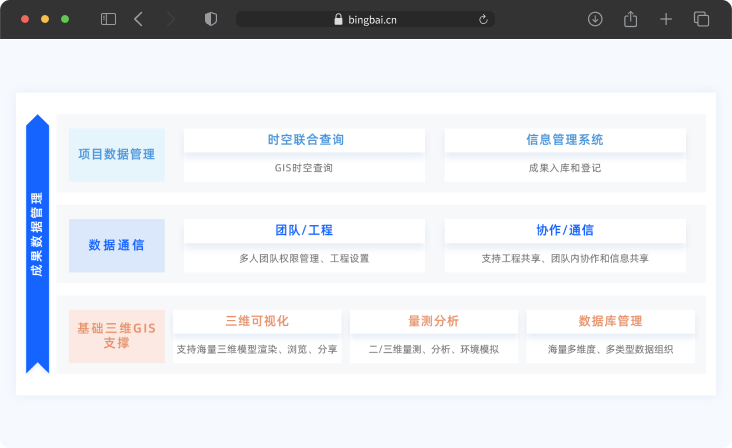Click the 协作/通信 heading
This screenshot has height=448, width=732.
(565, 230)
